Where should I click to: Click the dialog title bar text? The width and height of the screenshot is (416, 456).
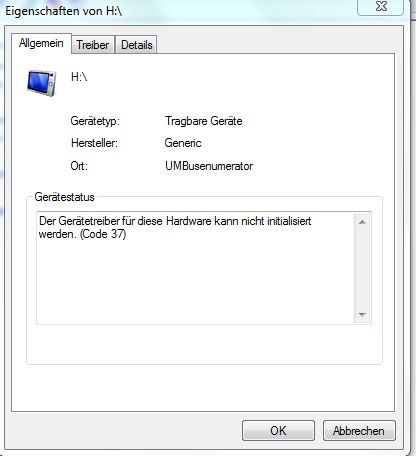(x=64, y=11)
